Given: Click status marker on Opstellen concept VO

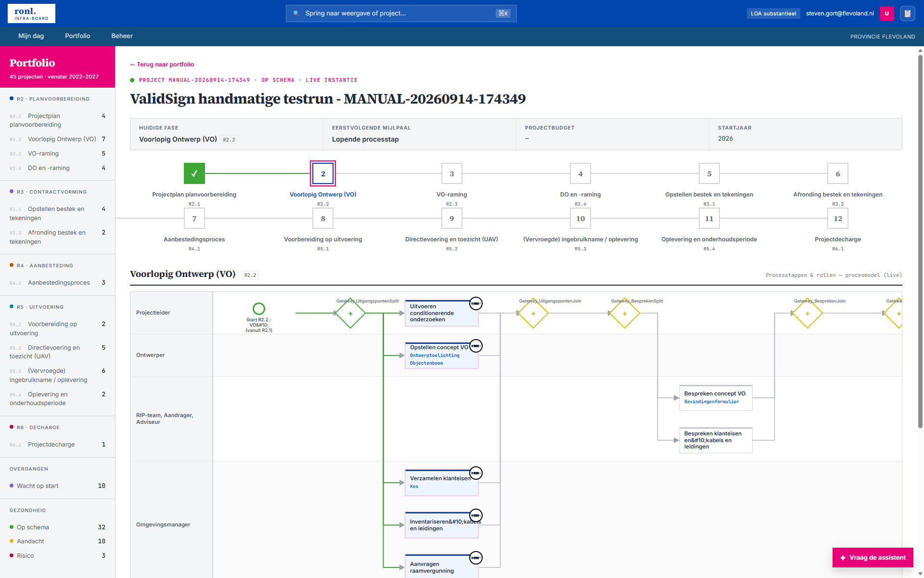Looking at the screenshot, I should tap(476, 346).
